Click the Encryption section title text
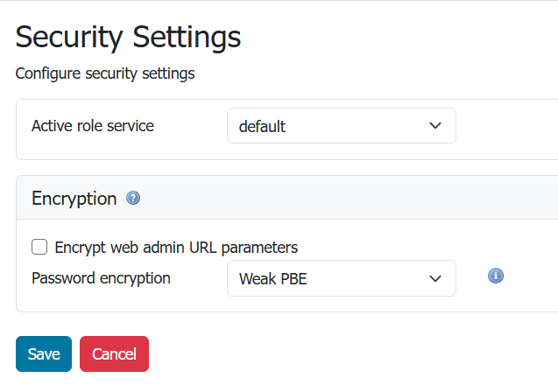 74,199
